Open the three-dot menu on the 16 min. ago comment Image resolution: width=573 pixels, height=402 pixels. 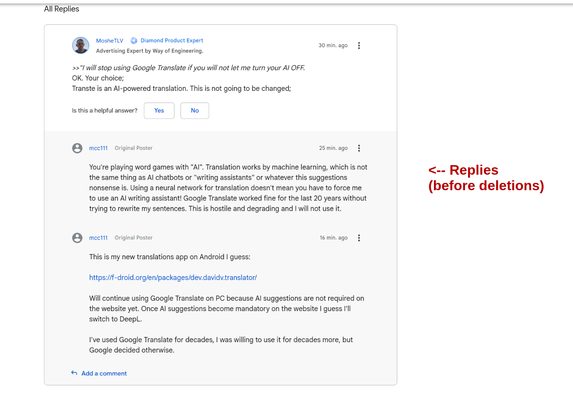tap(359, 238)
